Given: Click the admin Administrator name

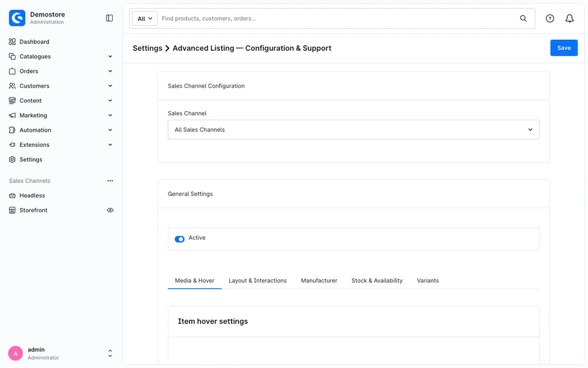Looking at the screenshot, I should (43, 353).
